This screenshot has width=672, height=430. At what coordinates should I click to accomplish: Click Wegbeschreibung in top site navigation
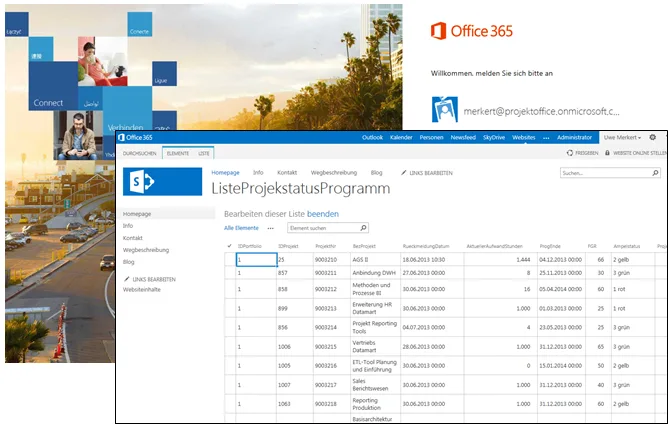coord(334,172)
